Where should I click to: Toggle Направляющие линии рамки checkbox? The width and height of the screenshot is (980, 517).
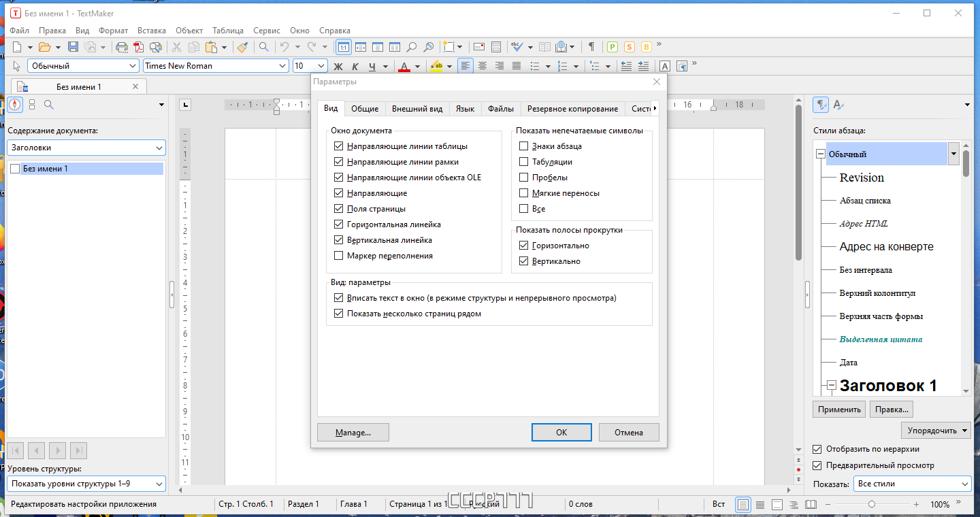pos(339,162)
